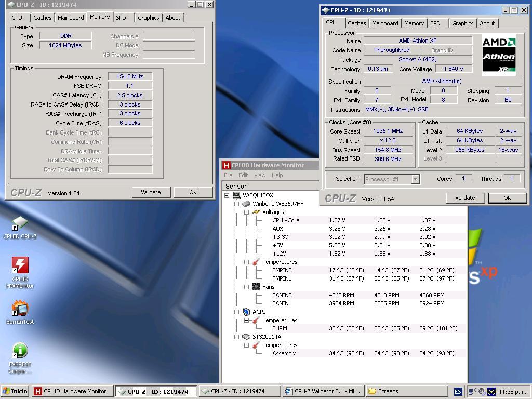Switch to Memory tab in right CPU-Z window

pyautogui.click(x=414, y=23)
